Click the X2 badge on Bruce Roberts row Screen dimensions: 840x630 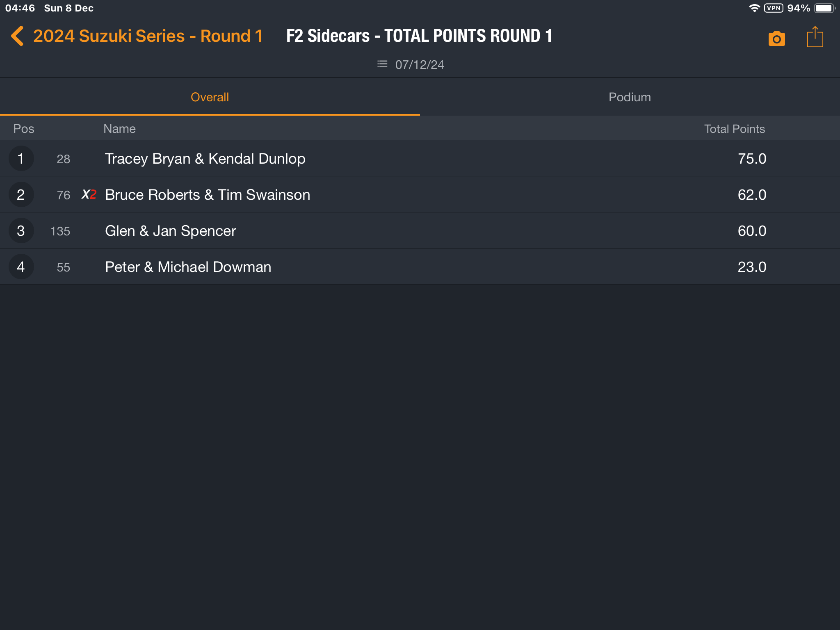[89, 194]
